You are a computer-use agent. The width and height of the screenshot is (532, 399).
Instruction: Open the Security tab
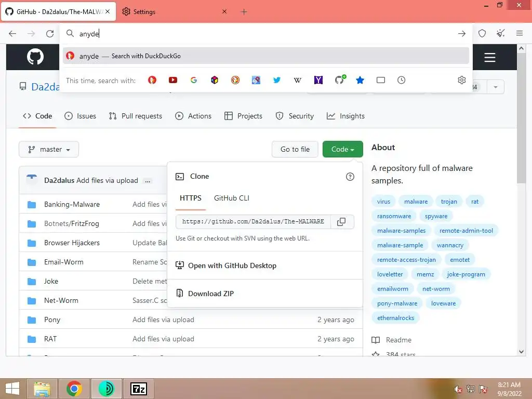(x=295, y=116)
